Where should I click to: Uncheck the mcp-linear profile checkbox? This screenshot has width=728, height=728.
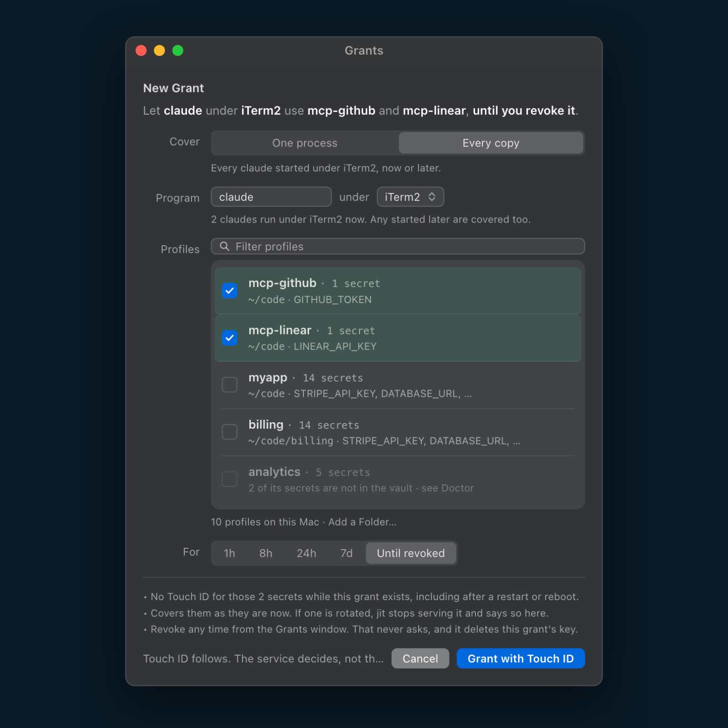(229, 338)
